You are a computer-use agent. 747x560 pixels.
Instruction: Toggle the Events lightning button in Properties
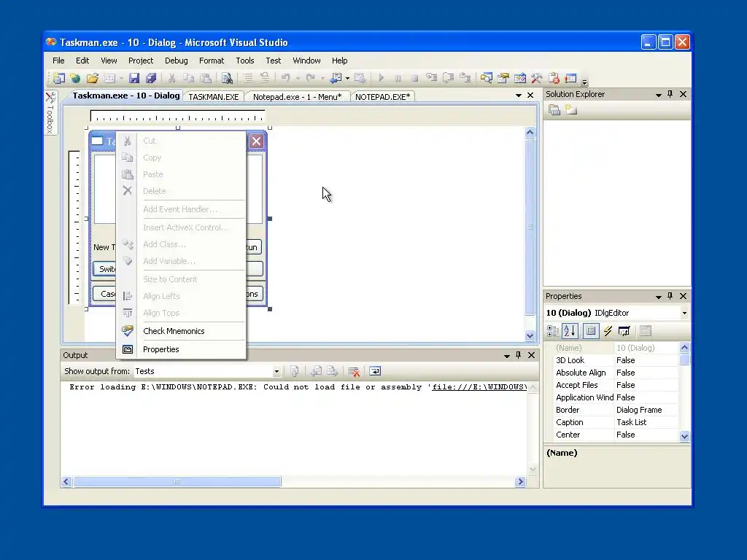point(608,331)
